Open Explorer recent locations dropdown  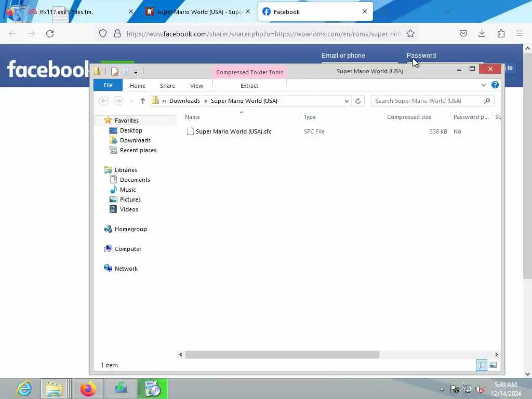(131, 101)
